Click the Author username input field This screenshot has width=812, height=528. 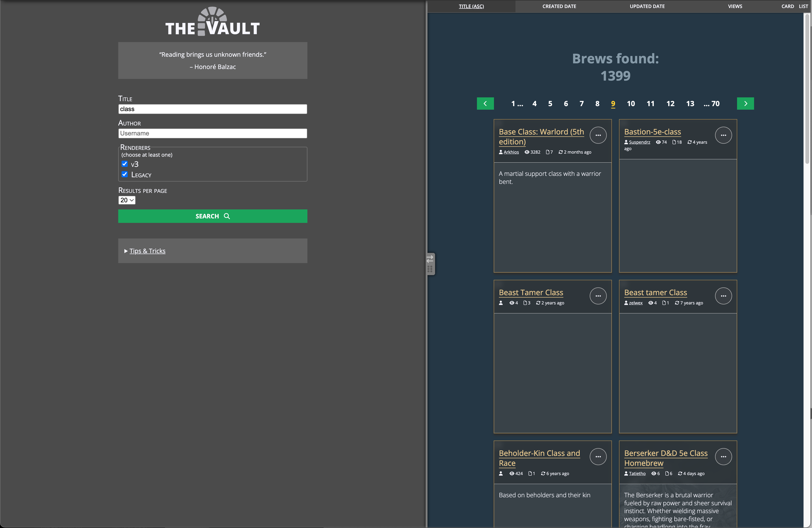(x=213, y=133)
